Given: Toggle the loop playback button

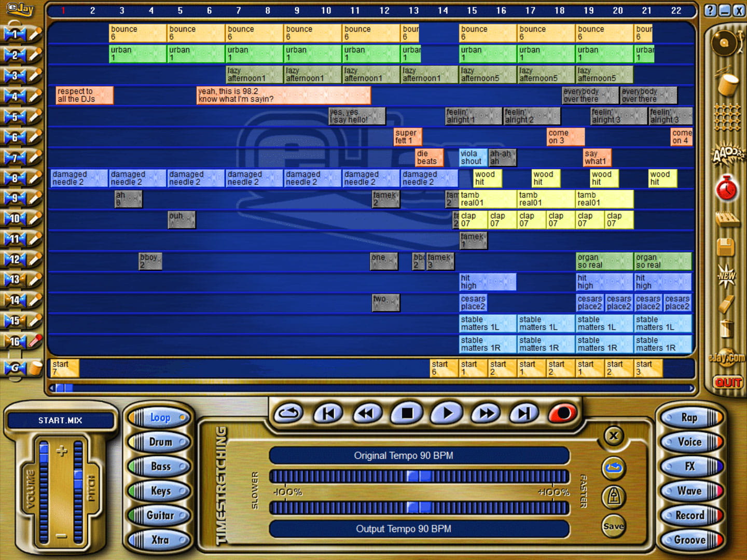Looking at the screenshot, I should (x=288, y=413).
